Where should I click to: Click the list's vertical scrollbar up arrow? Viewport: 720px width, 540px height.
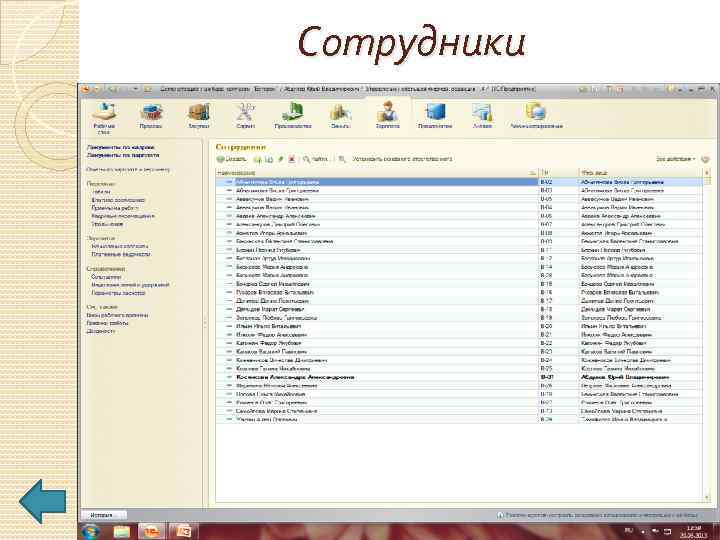[707, 173]
